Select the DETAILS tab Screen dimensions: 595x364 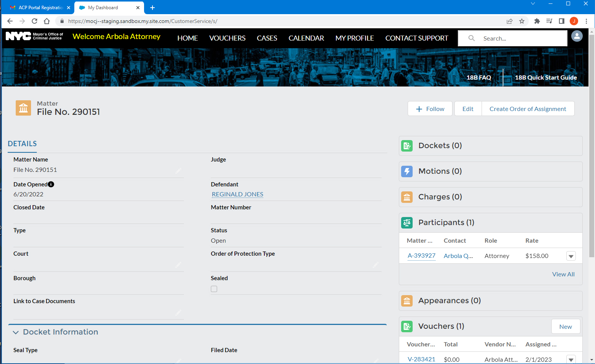[22, 144]
